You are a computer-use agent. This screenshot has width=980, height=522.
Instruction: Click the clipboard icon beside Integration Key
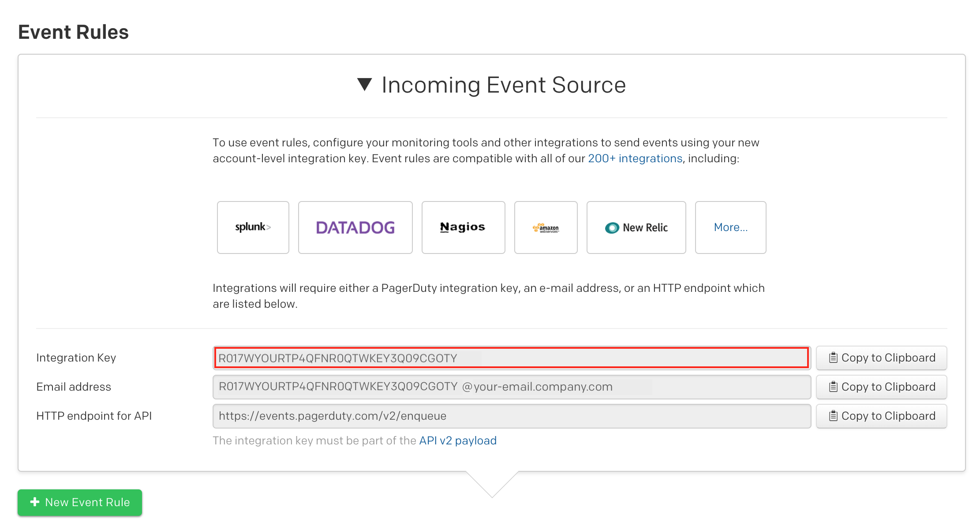pos(833,358)
